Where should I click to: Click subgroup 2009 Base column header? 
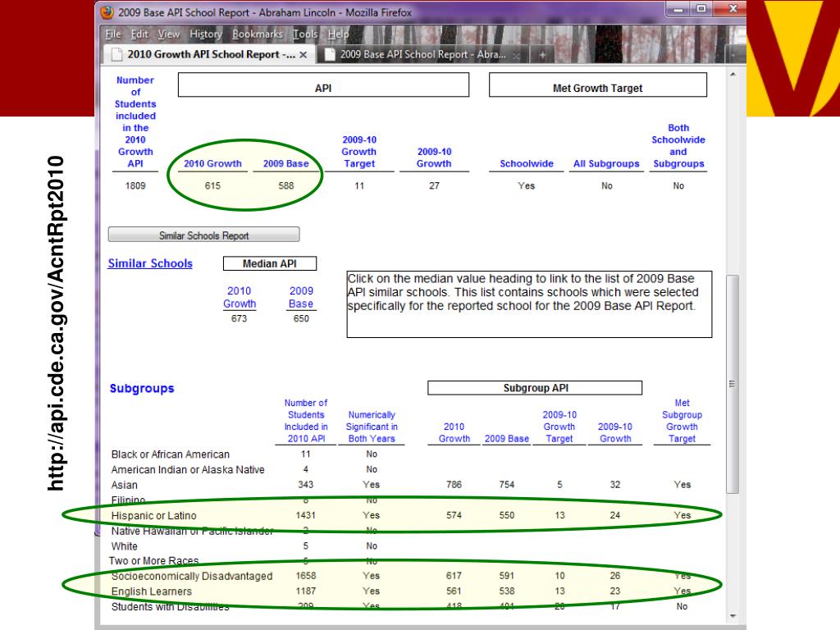[507, 439]
